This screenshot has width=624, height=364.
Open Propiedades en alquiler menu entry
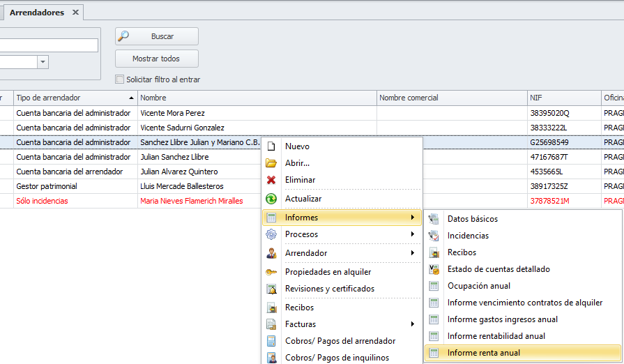[342, 272]
